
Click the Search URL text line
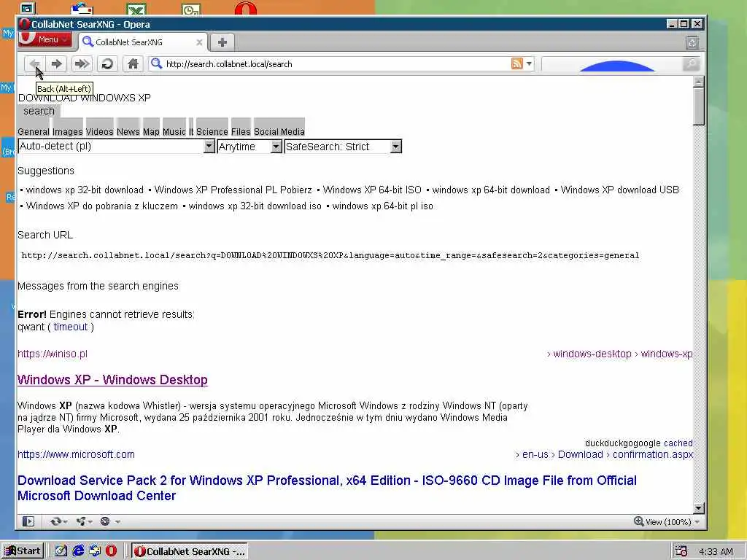tap(330, 256)
